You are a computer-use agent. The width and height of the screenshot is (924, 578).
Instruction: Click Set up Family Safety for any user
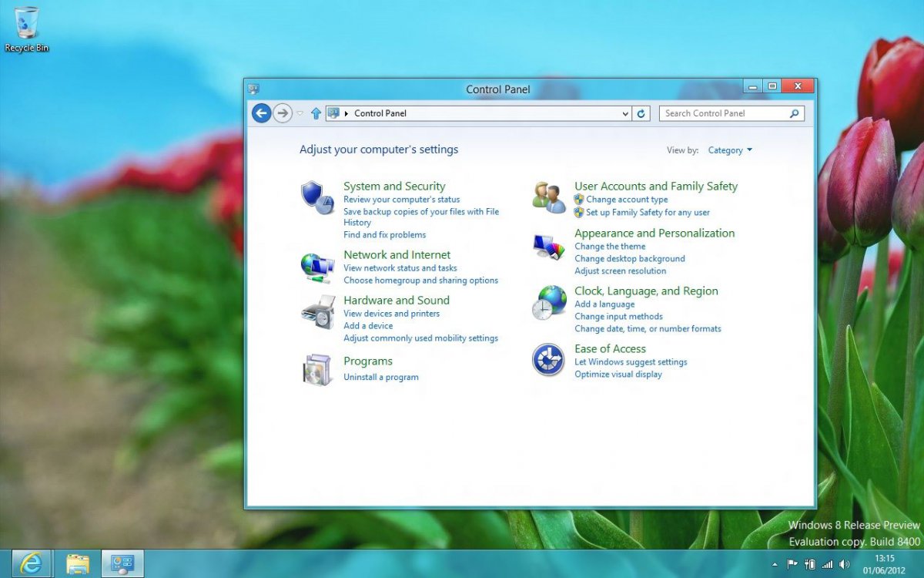tap(648, 212)
